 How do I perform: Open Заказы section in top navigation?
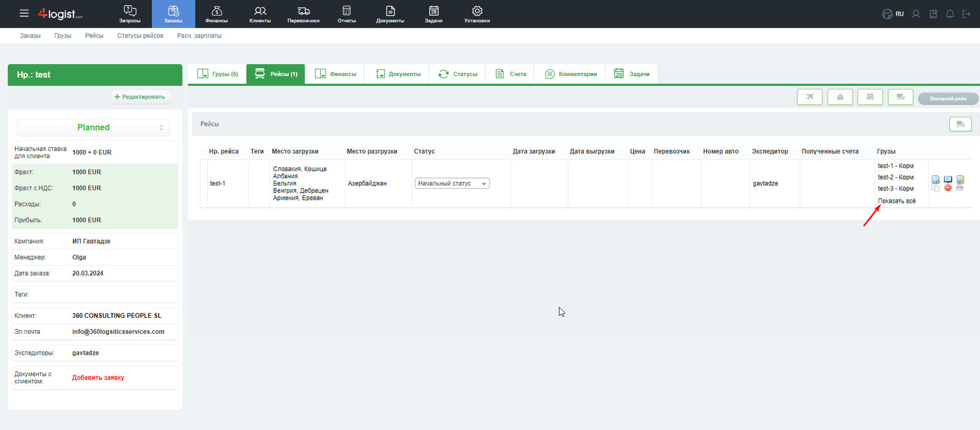click(x=173, y=14)
